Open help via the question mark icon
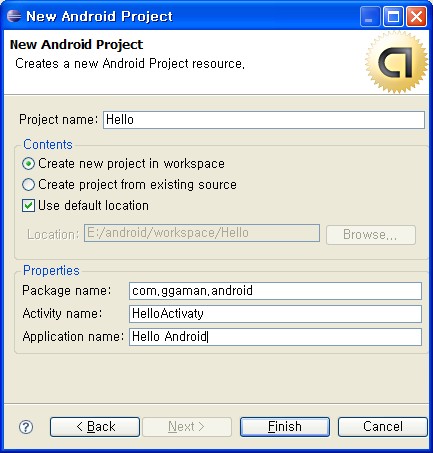This screenshot has height=453, width=433. (x=26, y=427)
